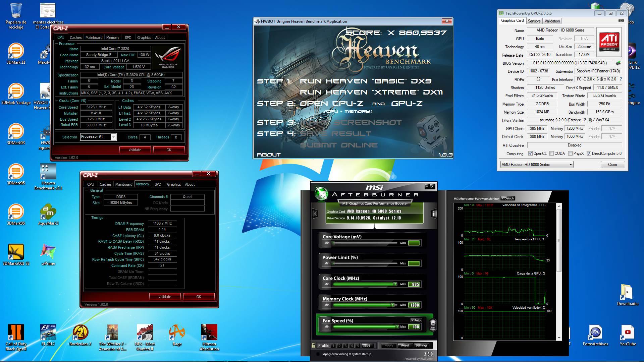Click the hardware monitor vertical scrollbar
The height and width of the screenshot is (362, 644).
click(x=559, y=271)
